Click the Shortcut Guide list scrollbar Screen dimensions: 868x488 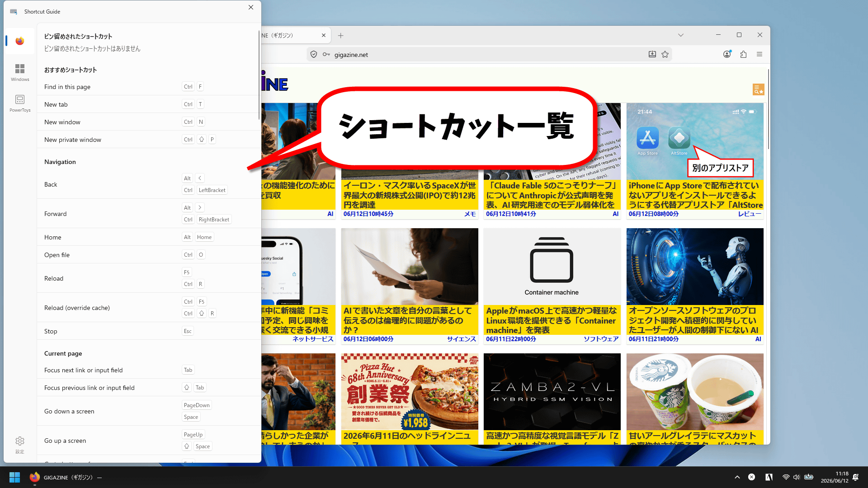(259, 75)
